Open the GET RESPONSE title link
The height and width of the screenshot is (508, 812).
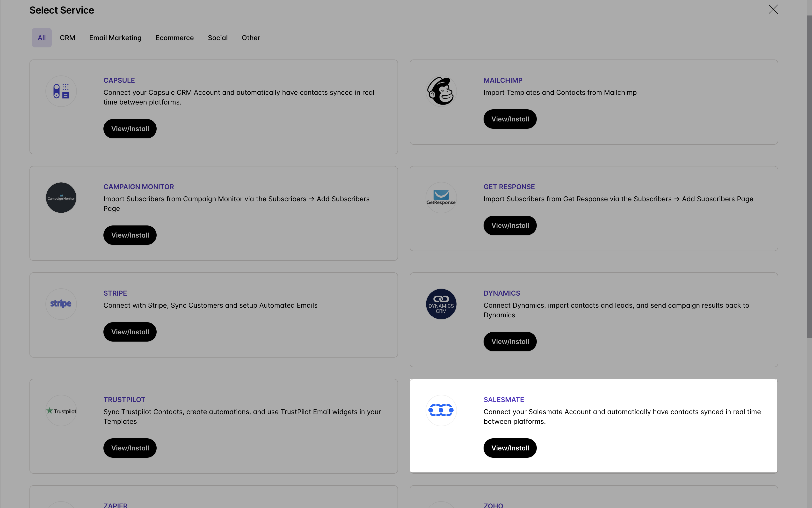pyautogui.click(x=509, y=187)
